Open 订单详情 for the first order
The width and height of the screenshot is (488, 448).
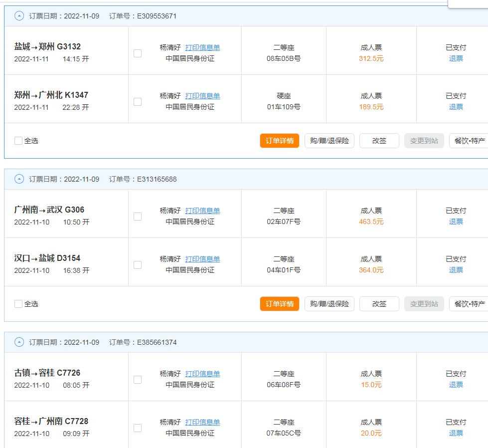point(279,141)
